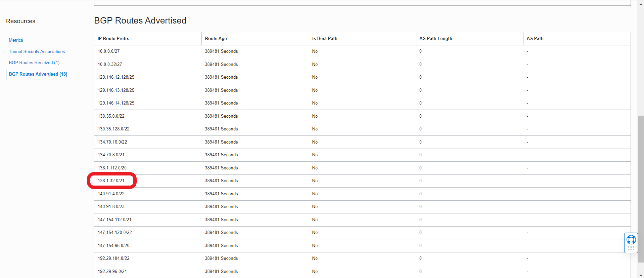Open the lifebuoy help widget
This screenshot has height=278, width=644.
click(631, 240)
